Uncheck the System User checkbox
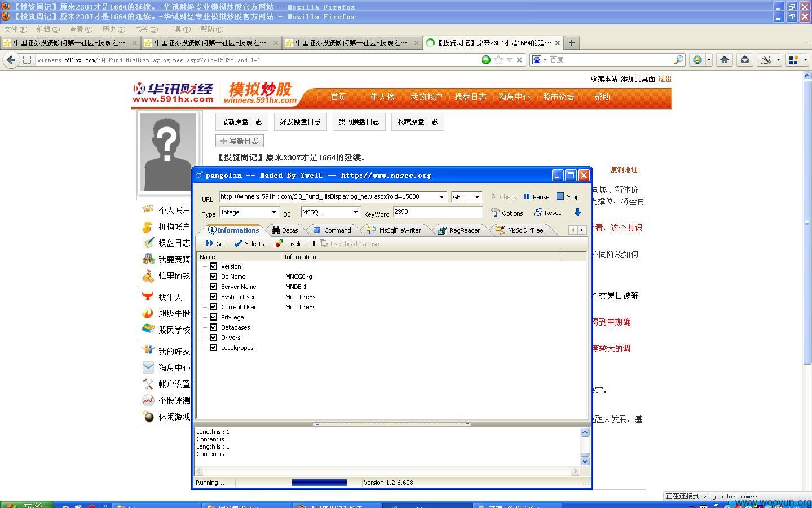 click(213, 296)
